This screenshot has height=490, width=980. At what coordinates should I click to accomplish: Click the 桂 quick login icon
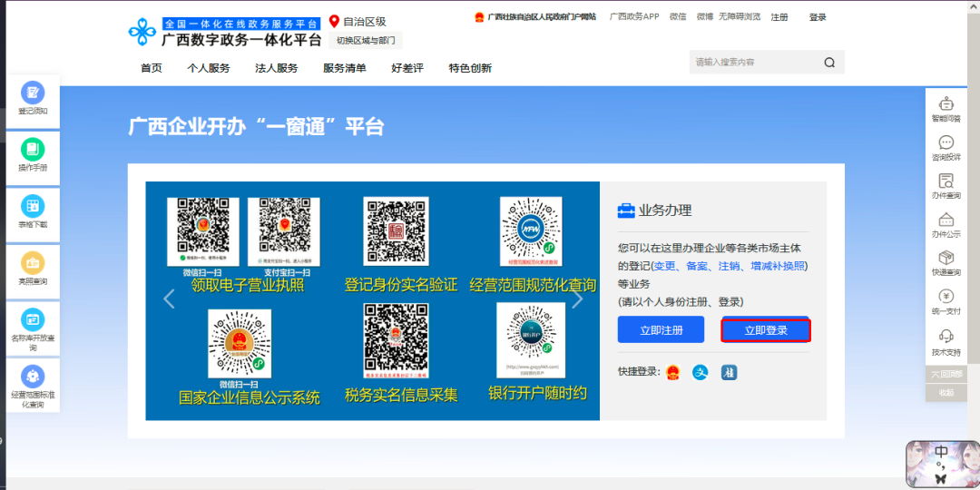(x=729, y=372)
